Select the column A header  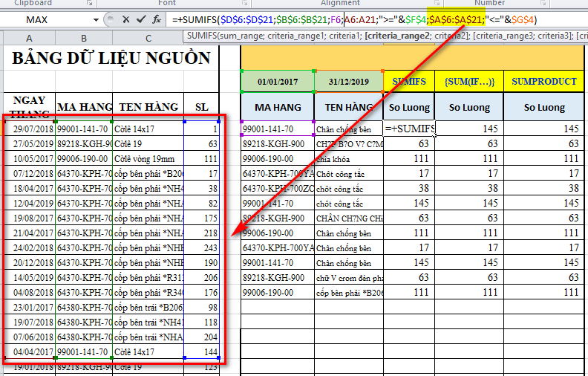tap(28, 38)
